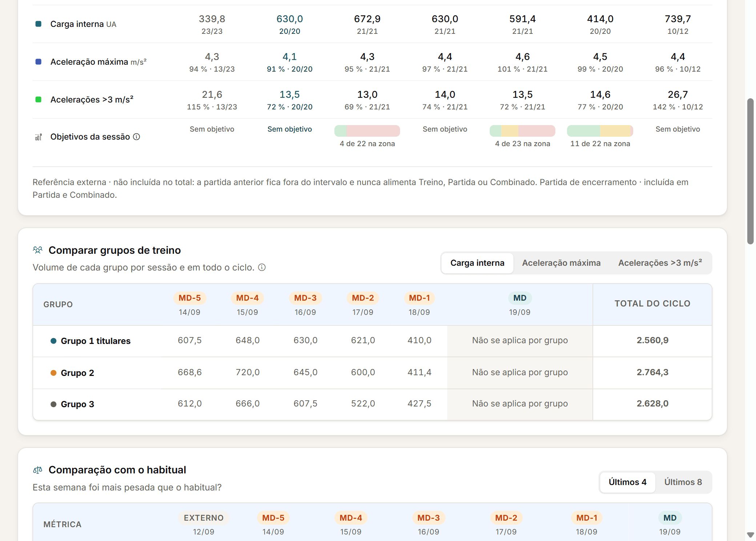This screenshot has width=756, height=541.
Task: Click the Grupo 1 cycle total 2.560,9
Action: click(652, 340)
